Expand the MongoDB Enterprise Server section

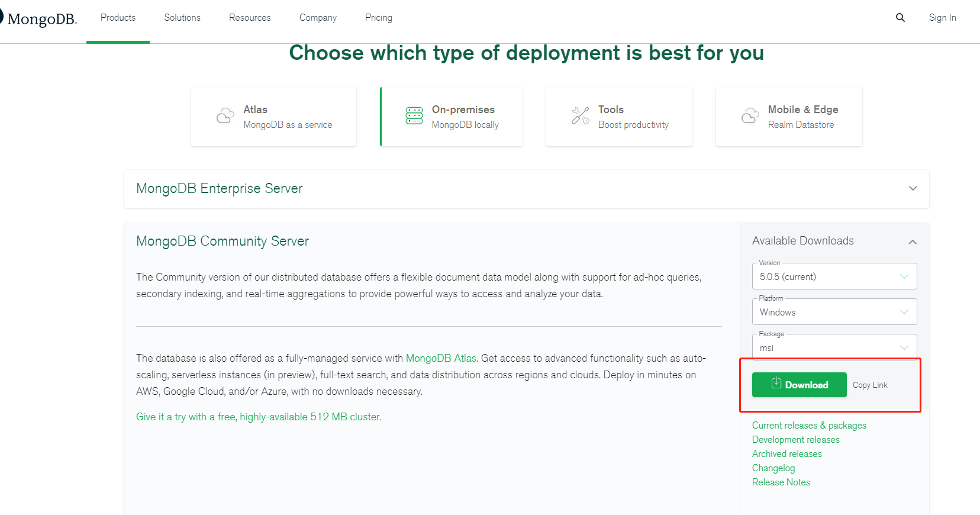527,188
